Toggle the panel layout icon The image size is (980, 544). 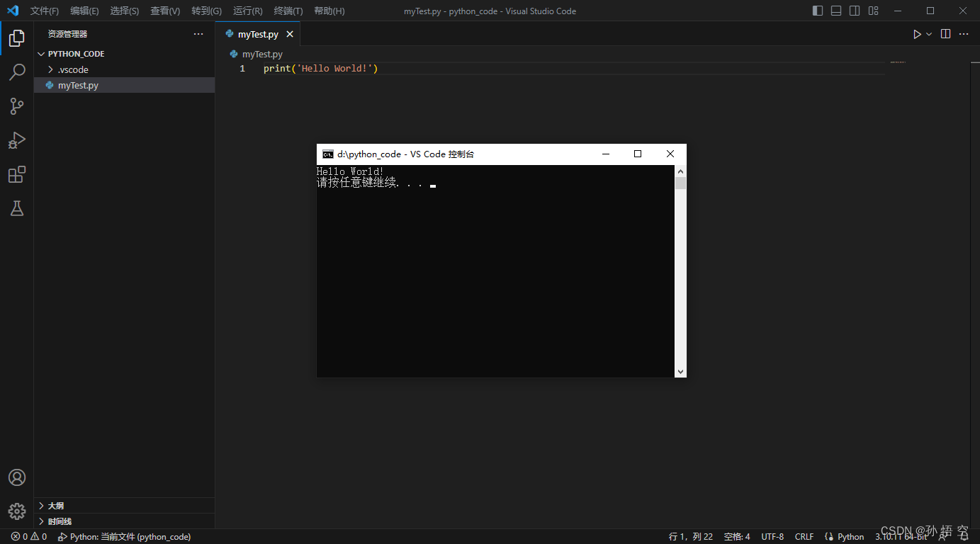tap(836, 11)
